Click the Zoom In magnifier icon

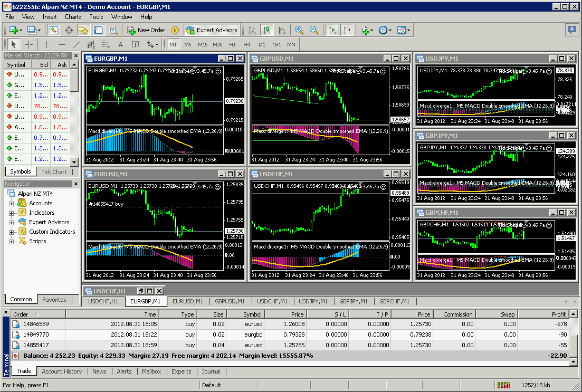pos(299,30)
